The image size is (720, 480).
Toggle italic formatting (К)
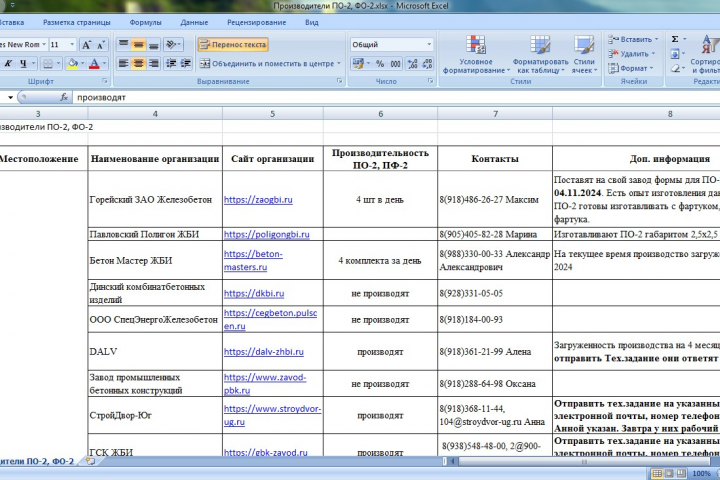(8, 63)
